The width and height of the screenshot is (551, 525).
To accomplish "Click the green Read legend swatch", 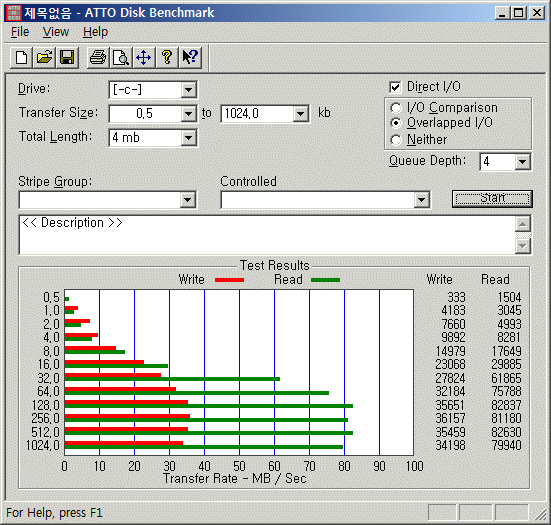I will pyautogui.click(x=325, y=280).
